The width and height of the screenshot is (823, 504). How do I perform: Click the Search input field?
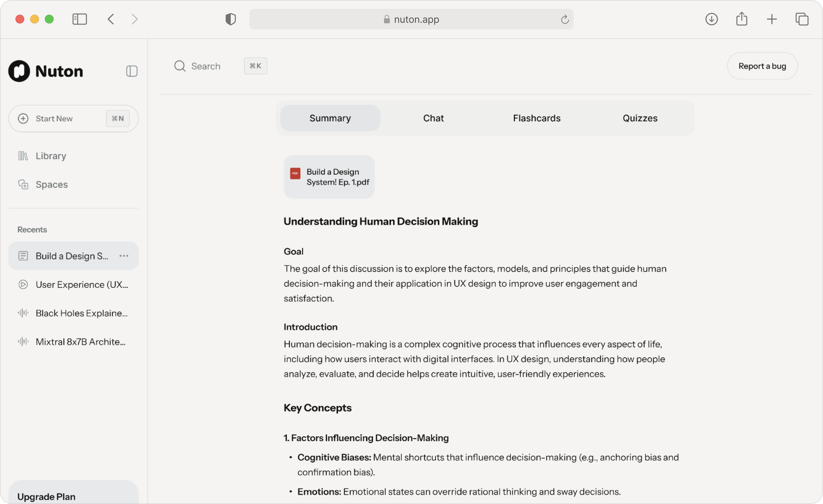205,66
